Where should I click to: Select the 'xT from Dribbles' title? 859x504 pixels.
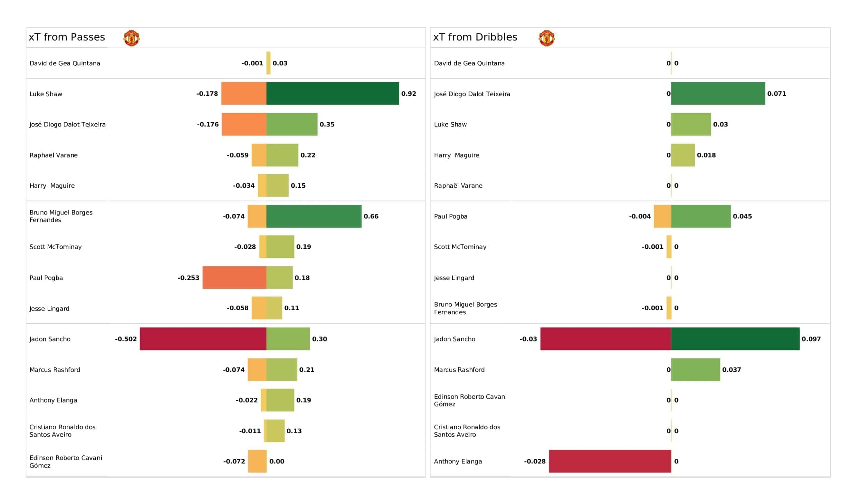pos(475,37)
